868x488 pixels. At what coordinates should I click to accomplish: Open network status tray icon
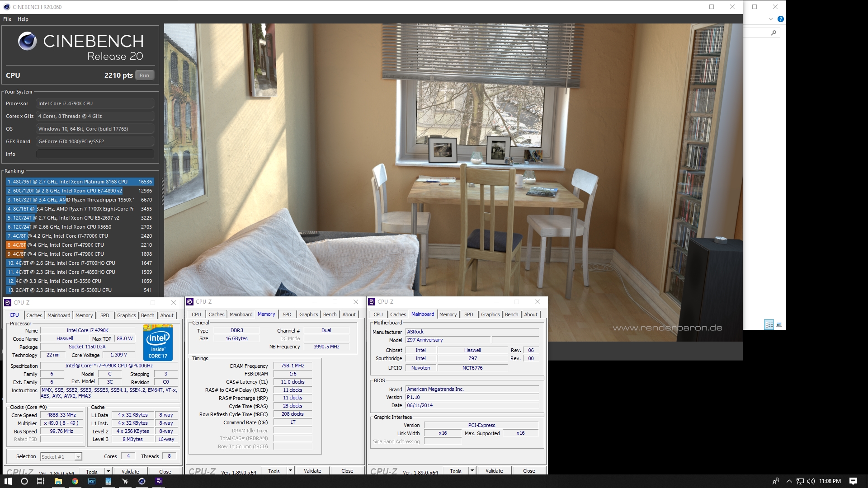[x=800, y=481]
